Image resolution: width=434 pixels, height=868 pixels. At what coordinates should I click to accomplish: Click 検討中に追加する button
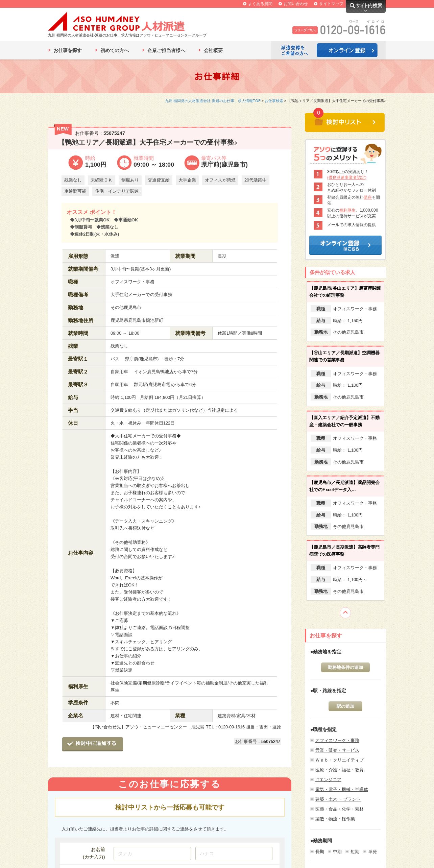click(93, 744)
